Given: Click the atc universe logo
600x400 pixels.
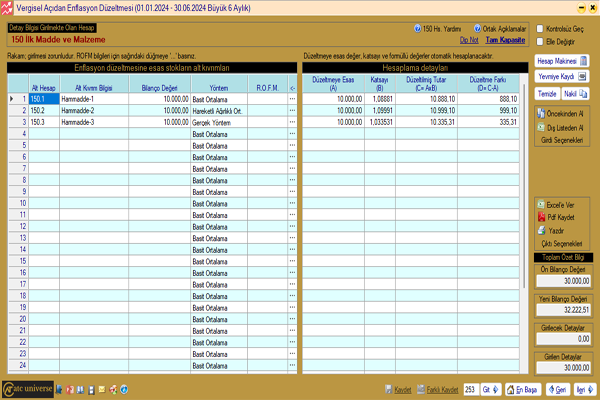Looking at the screenshot, I should [x=28, y=389].
